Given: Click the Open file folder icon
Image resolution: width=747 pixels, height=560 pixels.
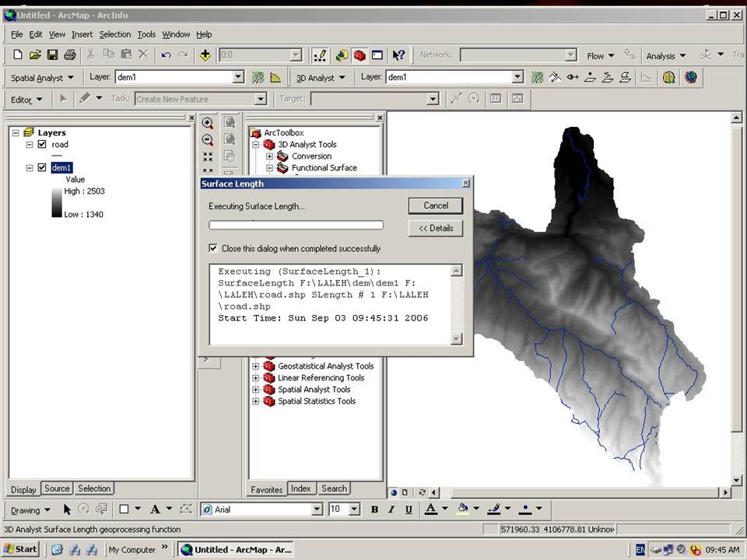Looking at the screenshot, I should coord(35,54).
